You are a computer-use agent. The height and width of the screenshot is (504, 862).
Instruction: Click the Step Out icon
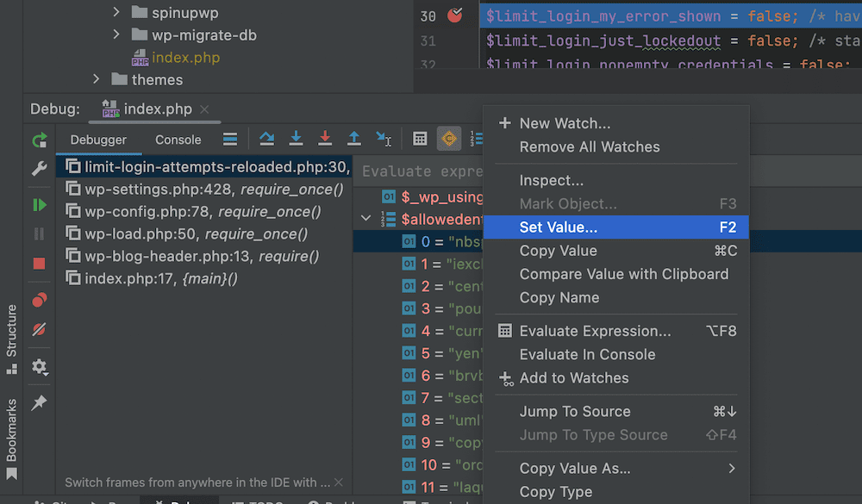(353, 138)
